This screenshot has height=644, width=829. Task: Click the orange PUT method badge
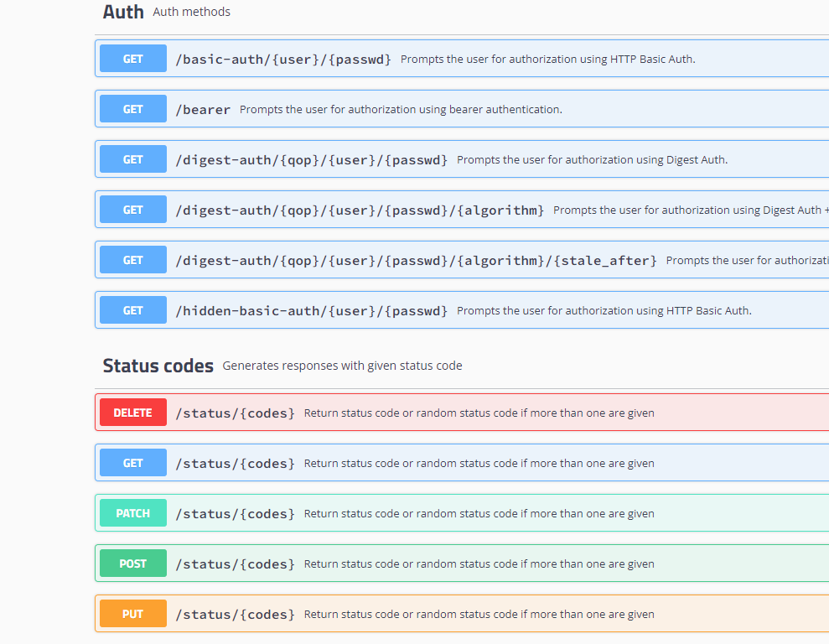133,615
